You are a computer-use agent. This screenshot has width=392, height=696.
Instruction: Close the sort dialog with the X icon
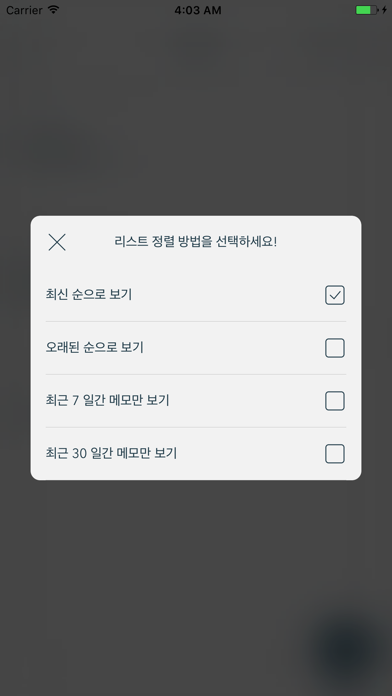coord(57,242)
